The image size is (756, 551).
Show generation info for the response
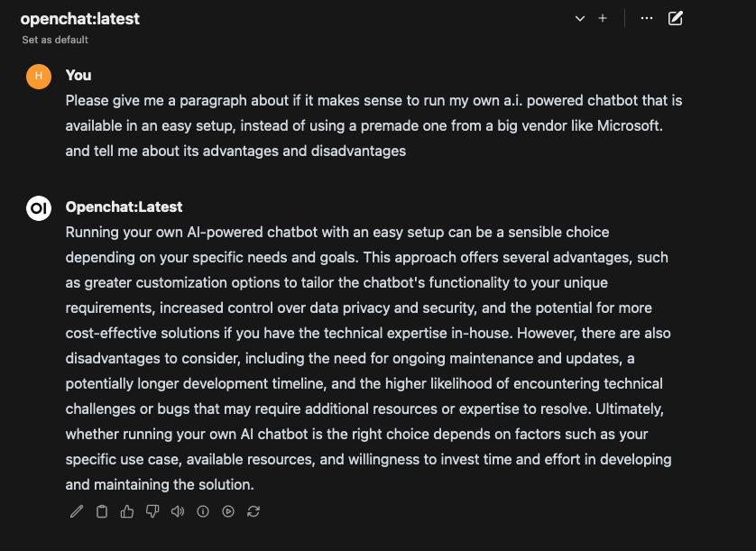[x=203, y=511]
